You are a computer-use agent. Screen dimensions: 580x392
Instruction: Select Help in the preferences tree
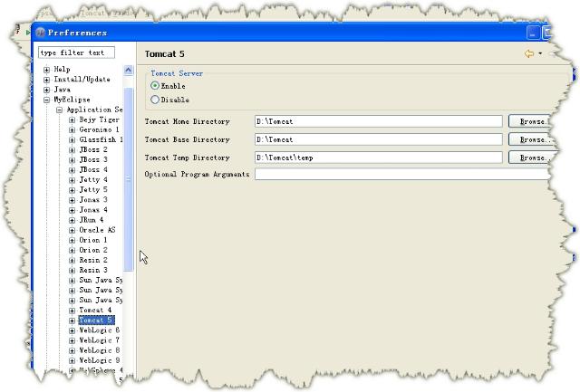(x=62, y=69)
